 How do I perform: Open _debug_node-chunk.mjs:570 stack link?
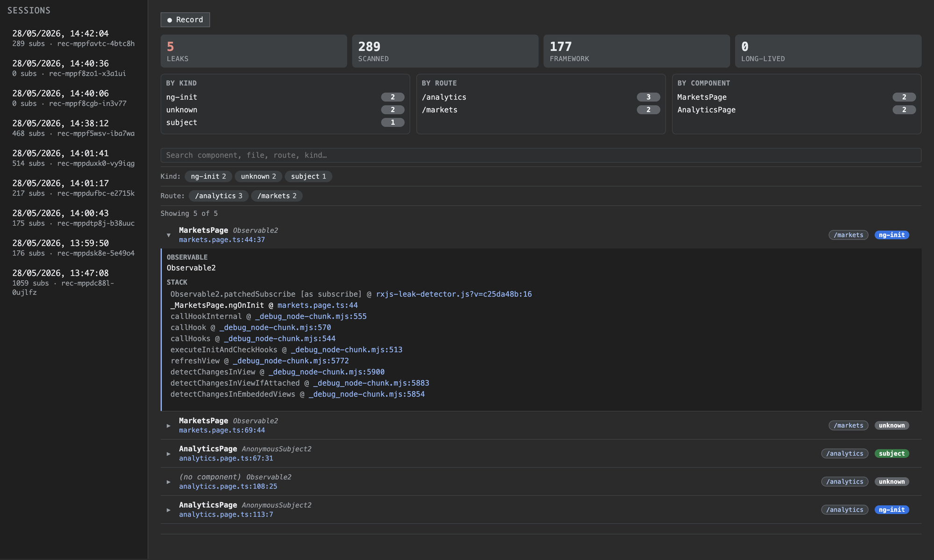pyautogui.click(x=275, y=328)
